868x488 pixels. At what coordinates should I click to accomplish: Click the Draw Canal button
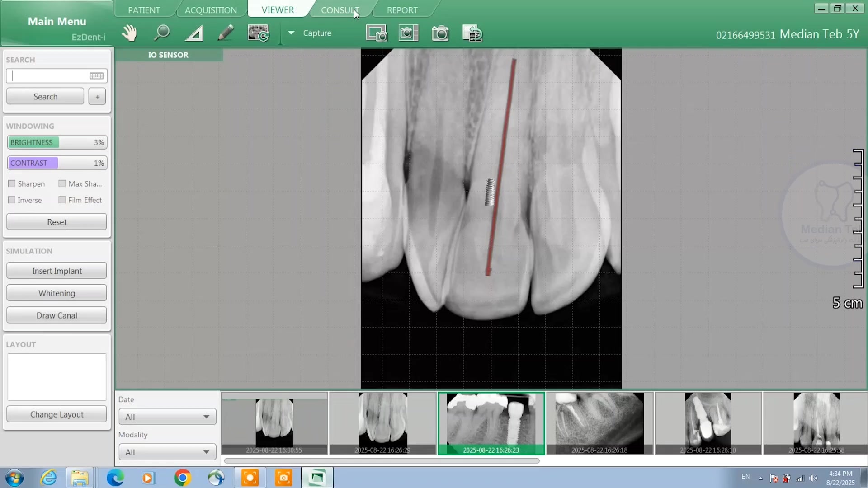[57, 315]
